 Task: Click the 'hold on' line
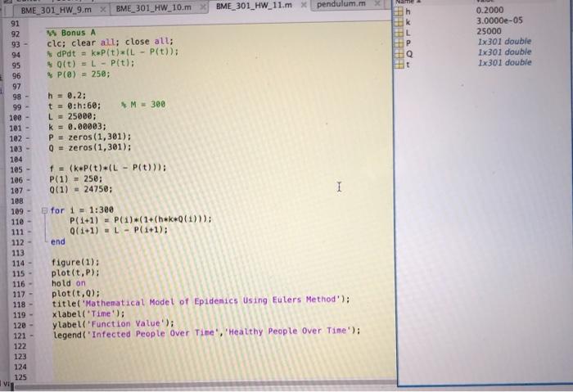(x=68, y=283)
